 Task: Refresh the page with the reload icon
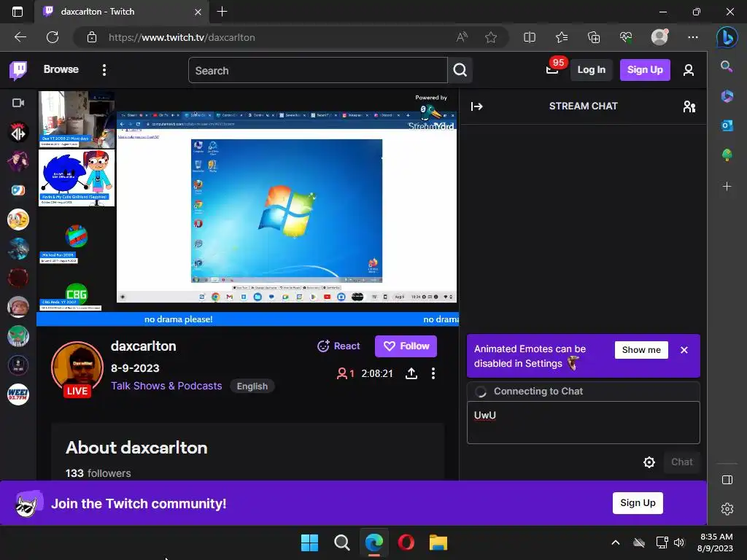point(53,37)
